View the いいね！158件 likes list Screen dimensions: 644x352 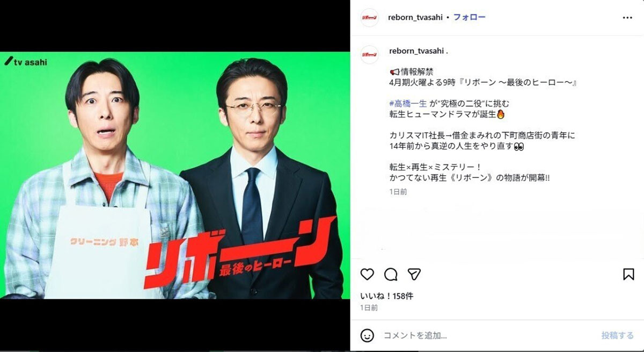coord(386,296)
